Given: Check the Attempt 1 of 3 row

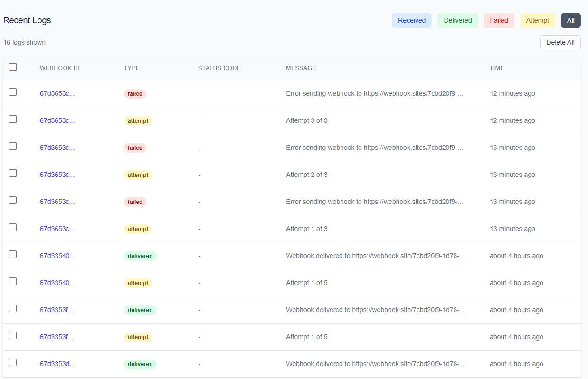Looking at the screenshot, I should pyautogui.click(x=13, y=227).
